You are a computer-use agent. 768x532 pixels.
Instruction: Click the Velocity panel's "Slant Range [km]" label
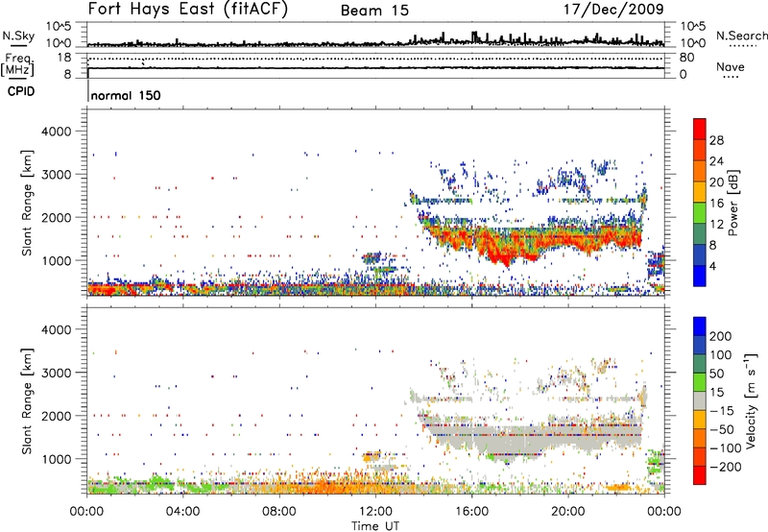[27, 400]
